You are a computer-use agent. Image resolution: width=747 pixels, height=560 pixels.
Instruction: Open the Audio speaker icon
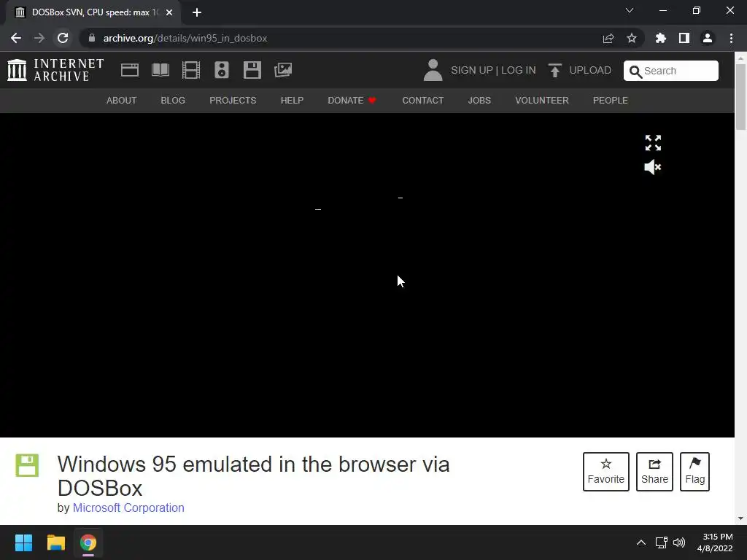point(222,70)
